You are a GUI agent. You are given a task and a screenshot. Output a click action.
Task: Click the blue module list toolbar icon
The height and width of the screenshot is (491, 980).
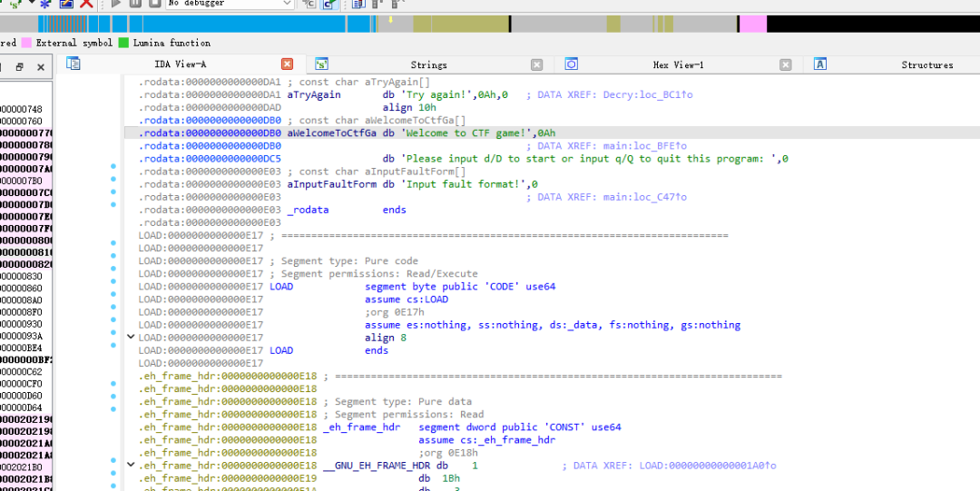point(358,3)
